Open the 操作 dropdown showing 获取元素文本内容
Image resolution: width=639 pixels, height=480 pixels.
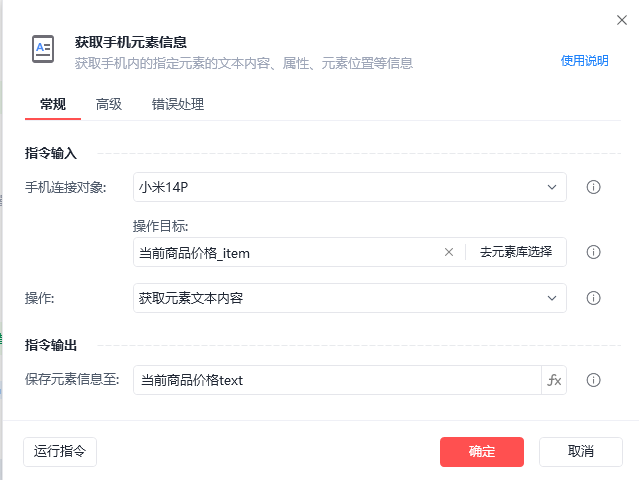(x=350, y=298)
